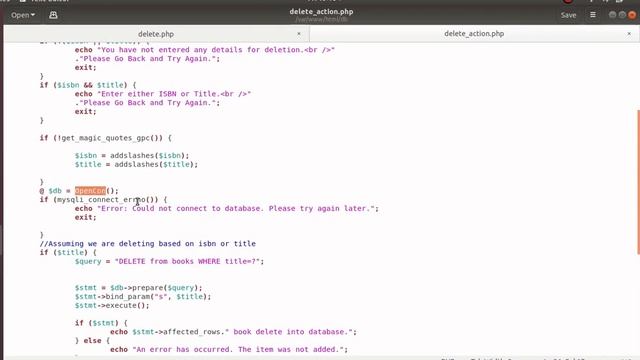Click the '$stmt->bind_param' line
Image resolution: width=640 pixels, height=360 pixels.
(143, 297)
